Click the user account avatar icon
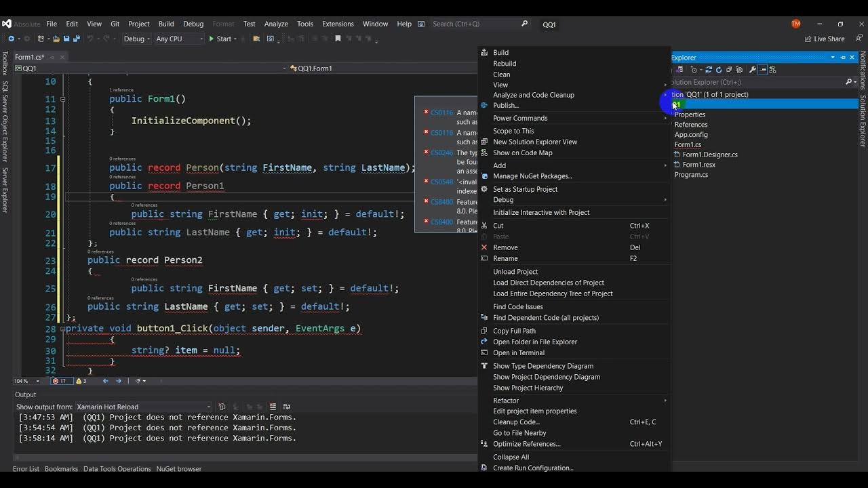 (796, 24)
